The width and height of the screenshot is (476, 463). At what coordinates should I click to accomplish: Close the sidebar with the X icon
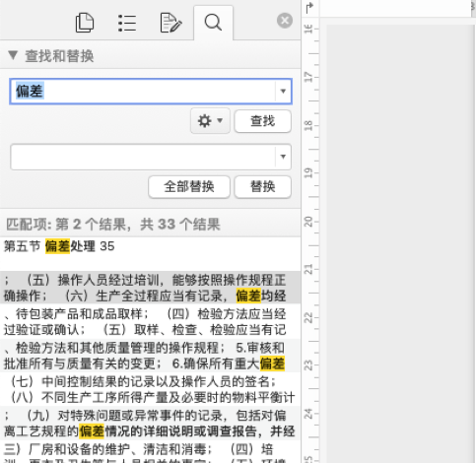pos(285,21)
